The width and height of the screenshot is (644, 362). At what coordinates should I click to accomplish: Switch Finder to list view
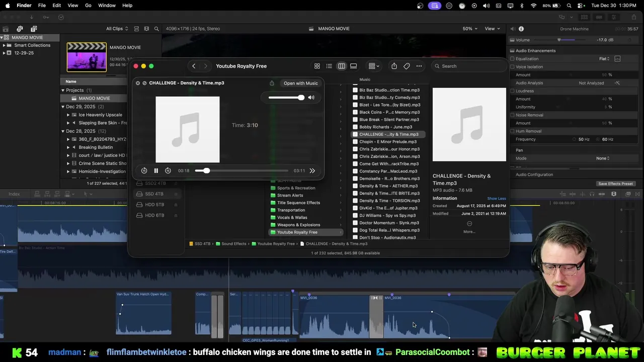click(329, 66)
